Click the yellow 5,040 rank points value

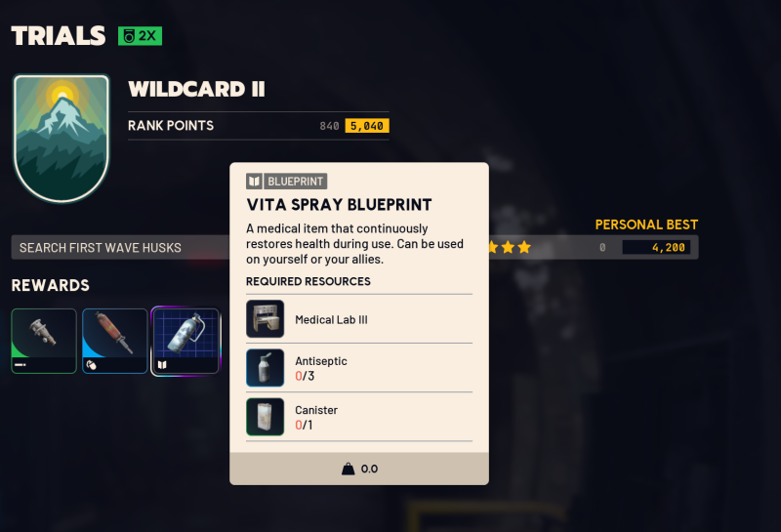pyautogui.click(x=367, y=126)
